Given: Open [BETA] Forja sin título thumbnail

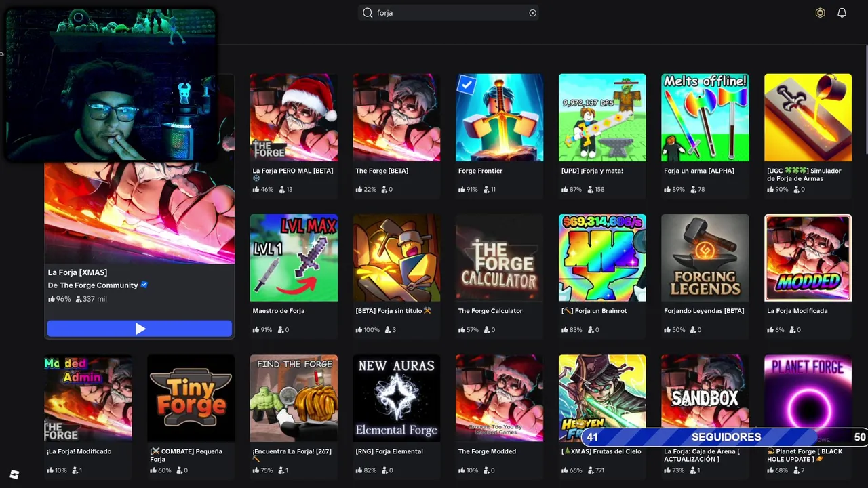Looking at the screenshot, I should click(397, 258).
